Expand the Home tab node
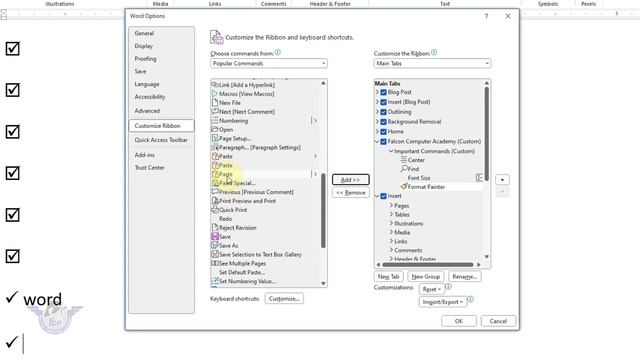640x360 pixels. click(377, 131)
